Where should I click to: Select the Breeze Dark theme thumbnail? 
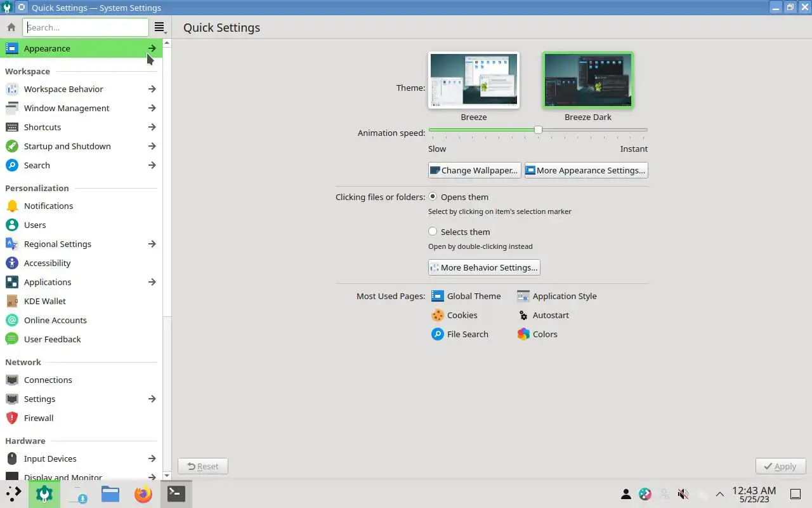[x=588, y=79]
